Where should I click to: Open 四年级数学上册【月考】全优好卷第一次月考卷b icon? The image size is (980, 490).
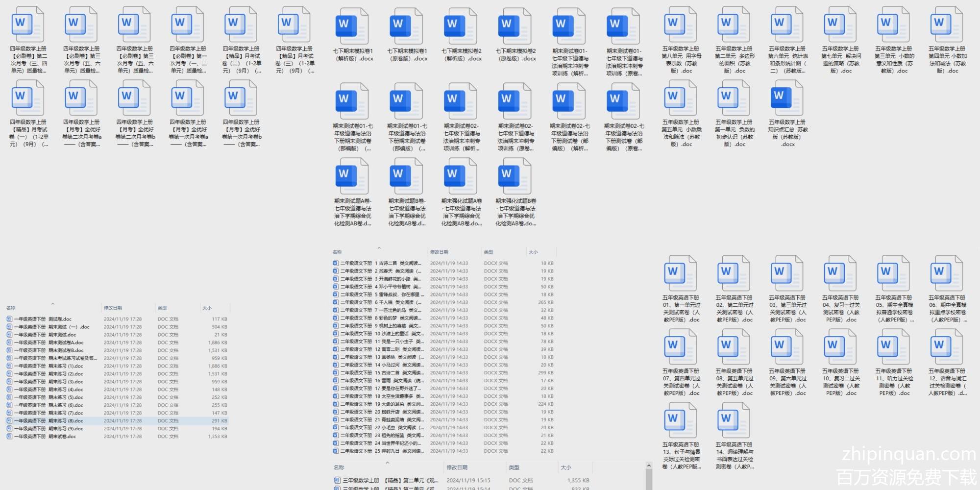click(242, 99)
